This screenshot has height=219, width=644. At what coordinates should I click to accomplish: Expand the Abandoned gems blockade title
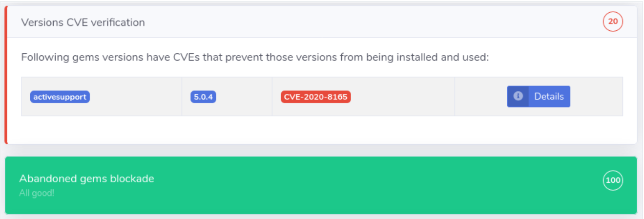pyautogui.click(x=86, y=179)
